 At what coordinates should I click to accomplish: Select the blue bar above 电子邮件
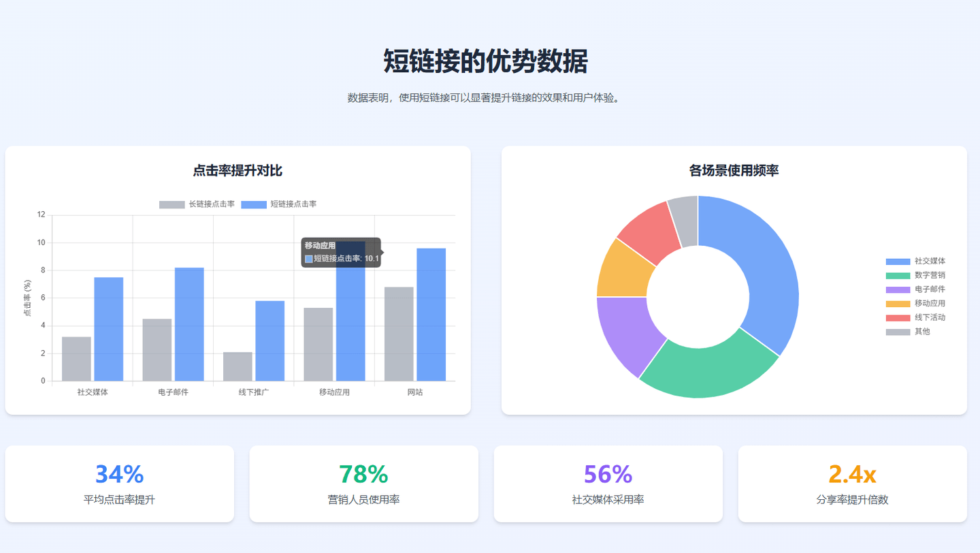(x=189, y=324)
